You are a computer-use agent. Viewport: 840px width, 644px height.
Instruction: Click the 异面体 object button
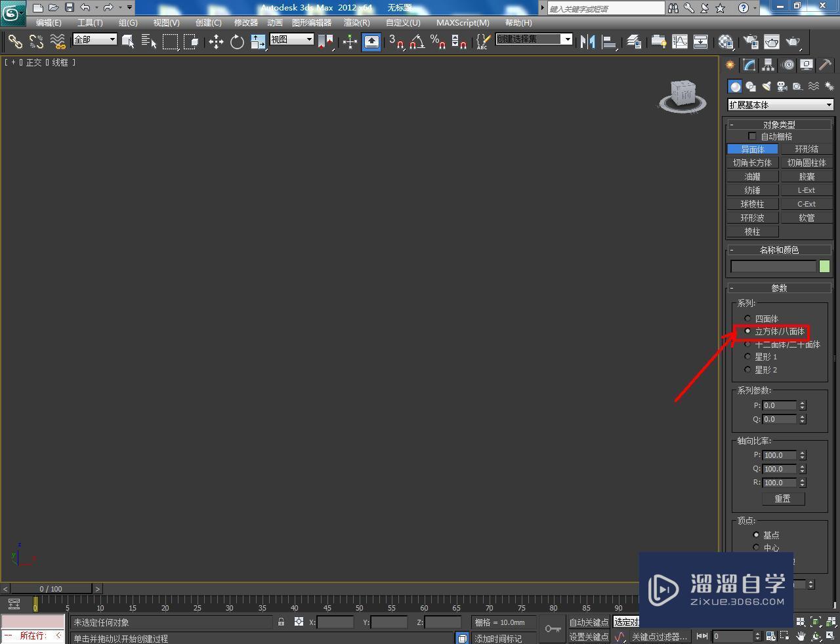click(x=753, y=149)
